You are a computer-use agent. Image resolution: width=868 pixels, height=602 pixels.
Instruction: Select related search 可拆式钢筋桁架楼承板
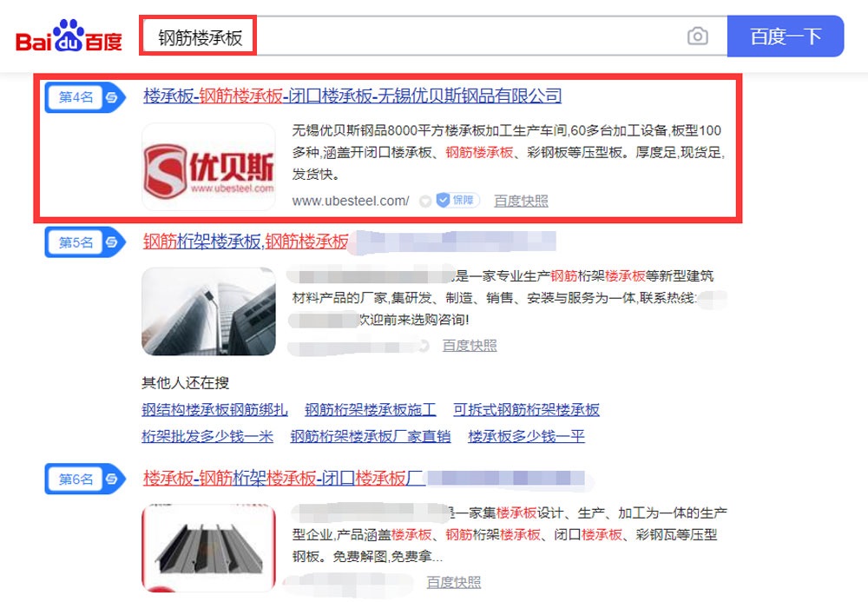(526, 410)
